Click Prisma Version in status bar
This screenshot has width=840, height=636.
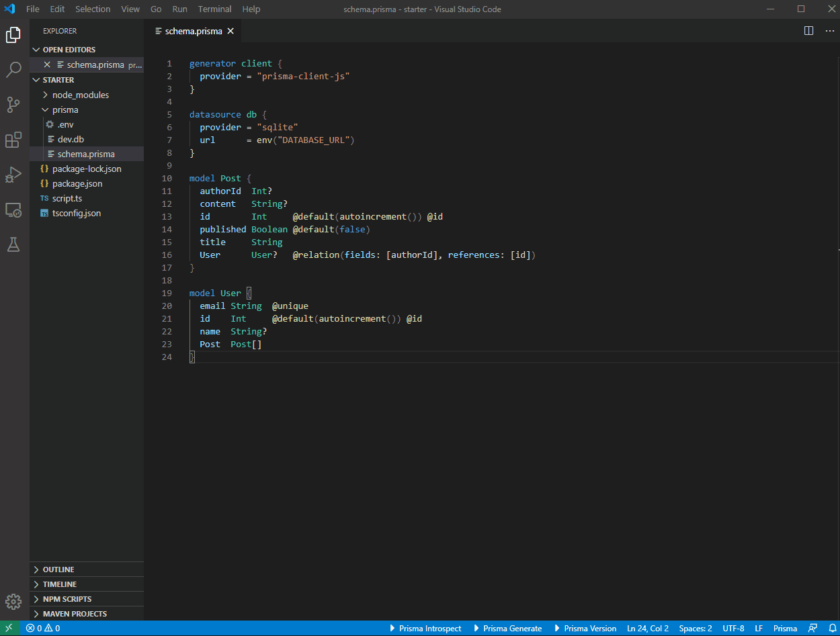[585, 629]
